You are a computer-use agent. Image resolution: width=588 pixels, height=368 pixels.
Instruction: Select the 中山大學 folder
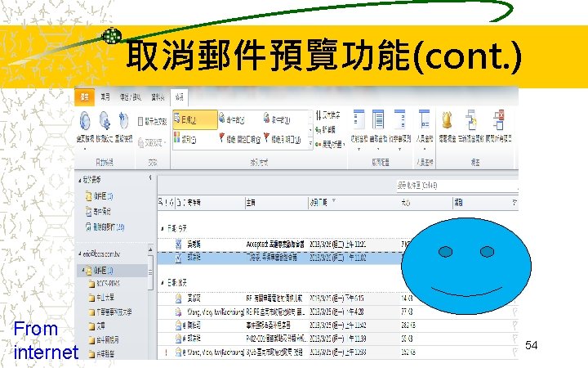click(101, 298)
